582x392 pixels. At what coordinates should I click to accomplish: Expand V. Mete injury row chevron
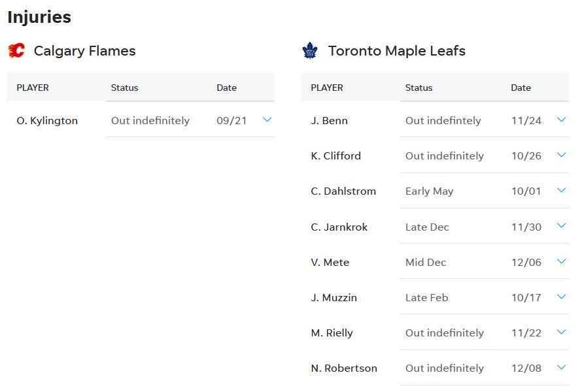pos(561,261)
